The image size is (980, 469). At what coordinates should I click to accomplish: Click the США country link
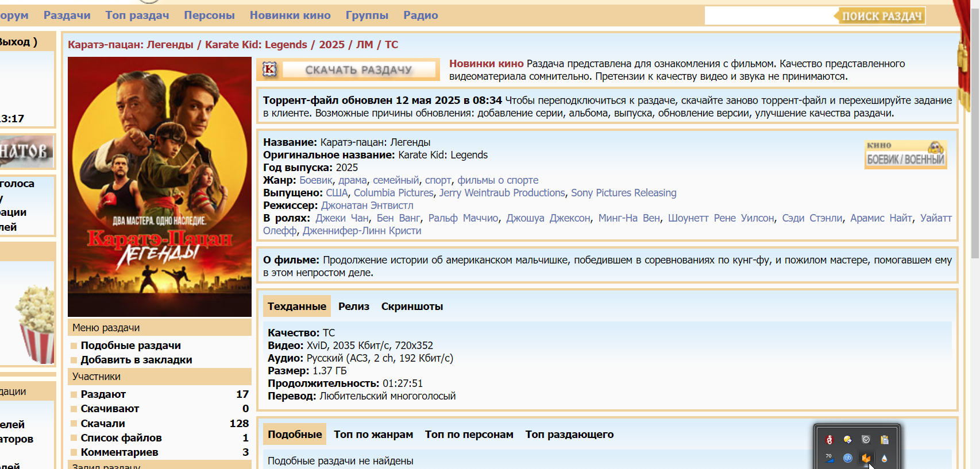pyautogui.click(x=337, y=193)
